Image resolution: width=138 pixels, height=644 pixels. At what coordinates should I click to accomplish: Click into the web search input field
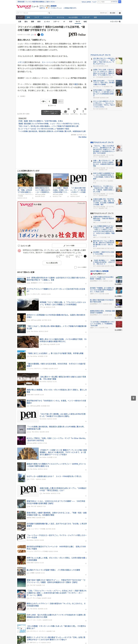[x=104, y=2]
